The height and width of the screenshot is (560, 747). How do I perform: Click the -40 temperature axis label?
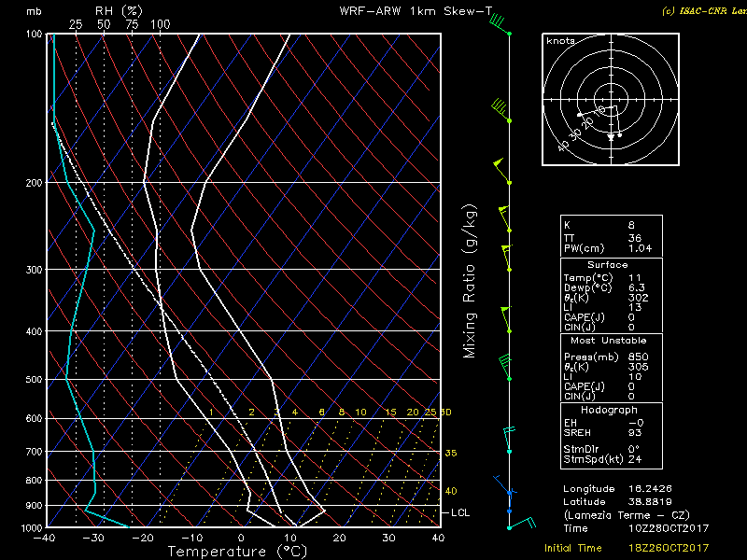44,539
